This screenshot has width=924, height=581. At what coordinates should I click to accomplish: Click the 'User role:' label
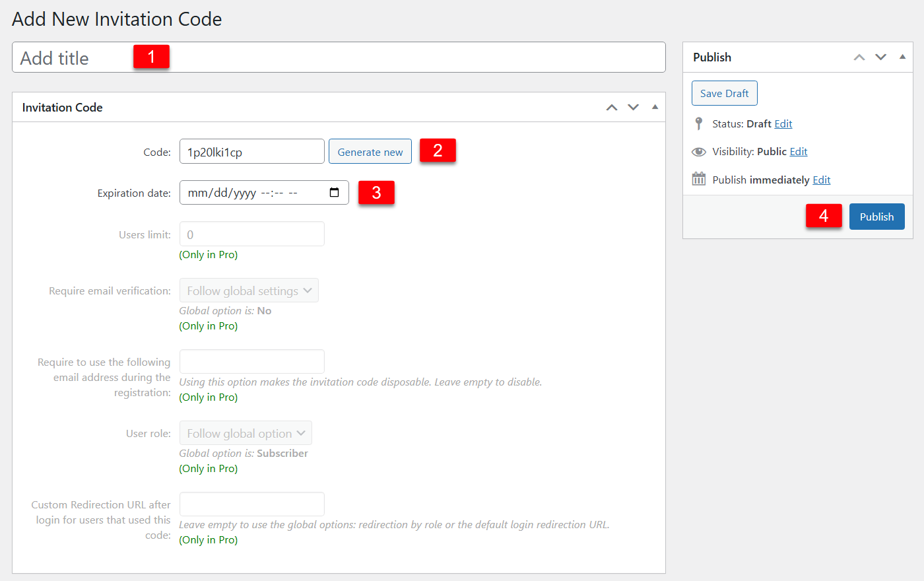[x=148, y=433]
